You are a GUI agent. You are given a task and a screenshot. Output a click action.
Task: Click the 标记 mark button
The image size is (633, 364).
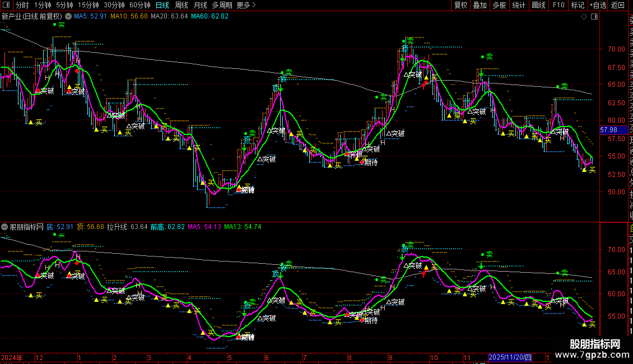point(578,5)
